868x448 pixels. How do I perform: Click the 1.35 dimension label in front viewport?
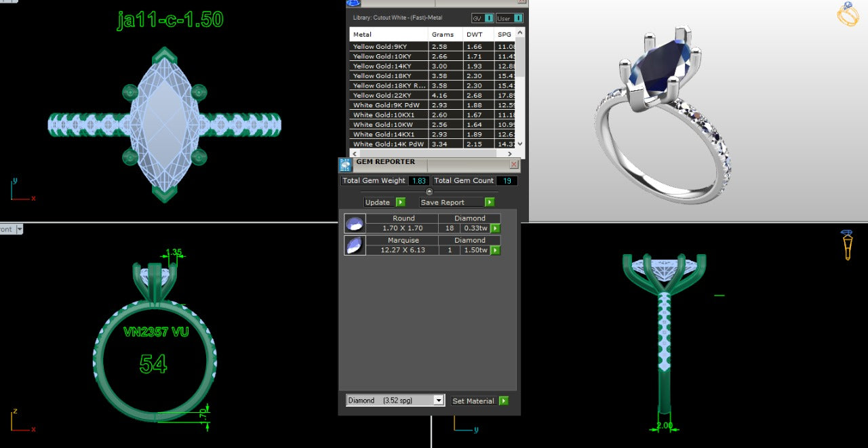[174, 252]
